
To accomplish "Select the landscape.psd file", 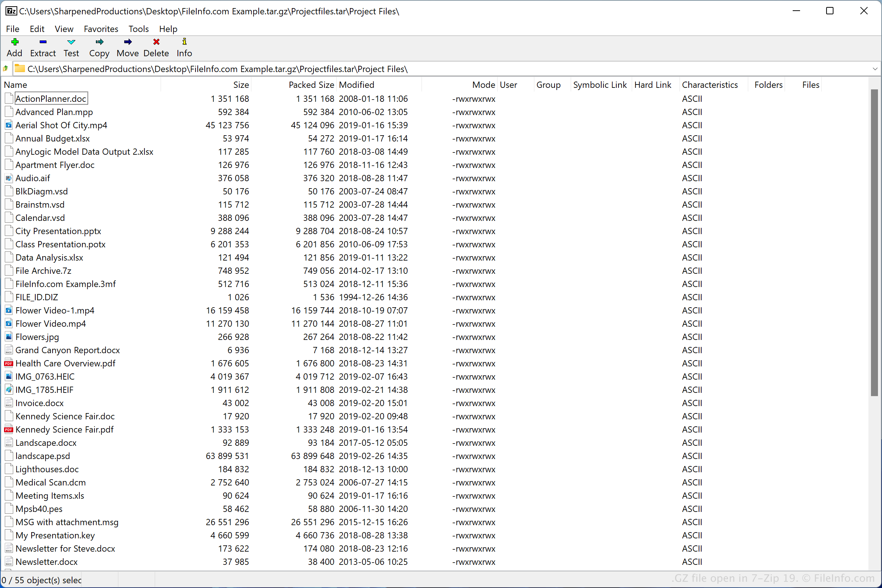I will click(43, 455).
